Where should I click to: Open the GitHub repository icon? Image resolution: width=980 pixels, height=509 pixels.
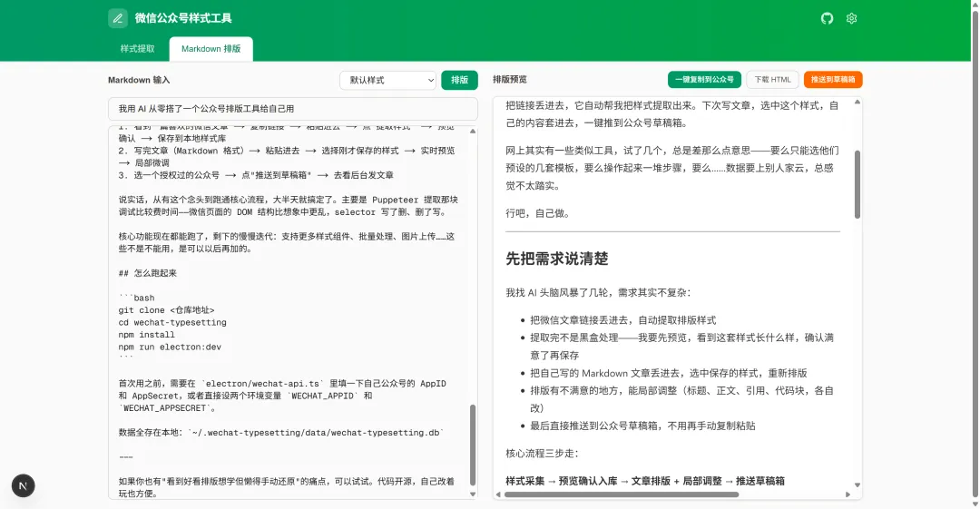[x=827, y=18]
